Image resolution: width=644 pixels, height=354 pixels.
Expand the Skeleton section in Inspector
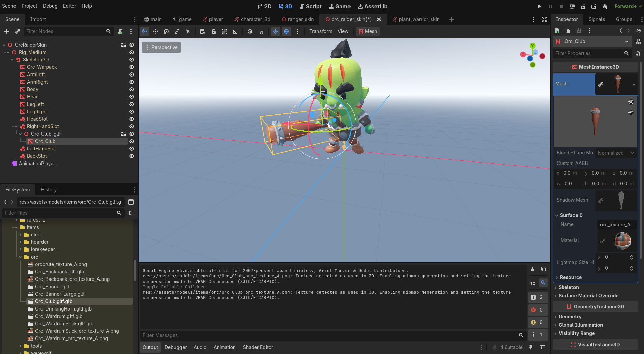tap(568, 287)
